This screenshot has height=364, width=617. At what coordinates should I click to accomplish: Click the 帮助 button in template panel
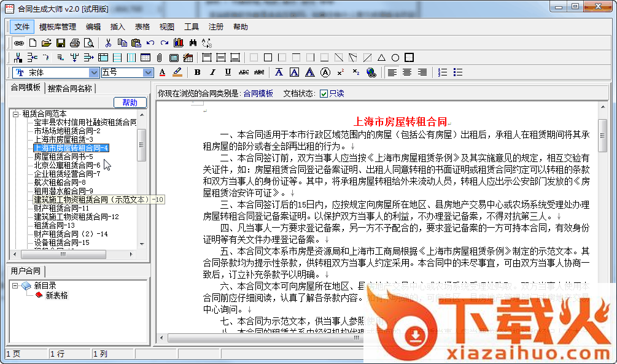pos(130,103)
